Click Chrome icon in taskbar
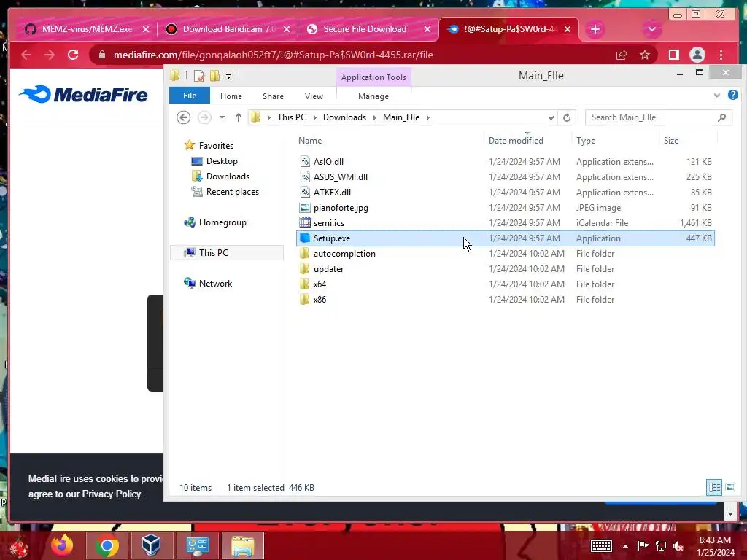747x560 pixels. coord(107,546)
